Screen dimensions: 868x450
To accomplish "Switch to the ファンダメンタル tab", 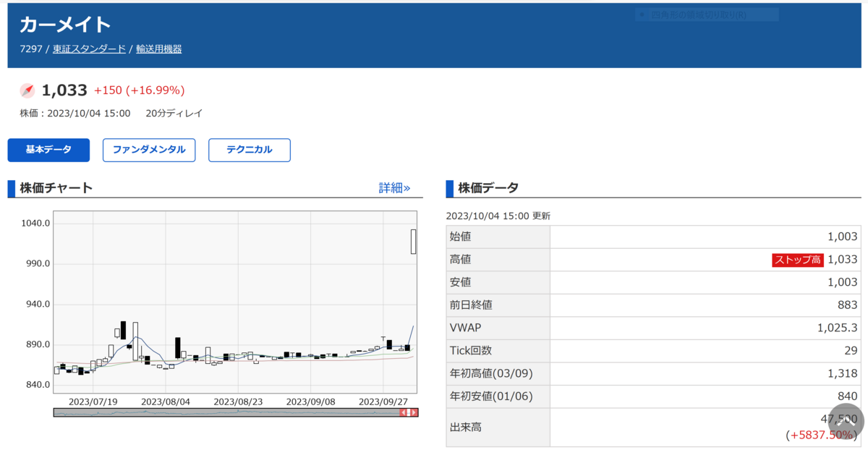I will click(149, 150).
